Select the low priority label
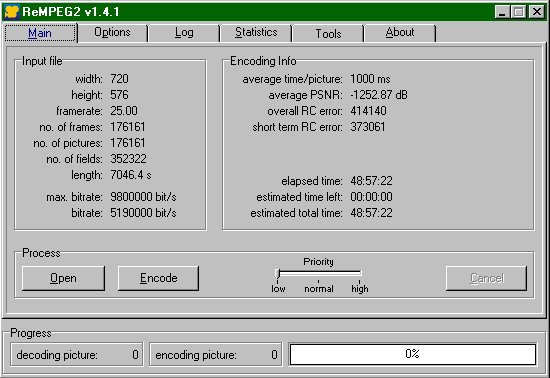The width and height of the screenshot is (550, 378). tap(278, 289)
